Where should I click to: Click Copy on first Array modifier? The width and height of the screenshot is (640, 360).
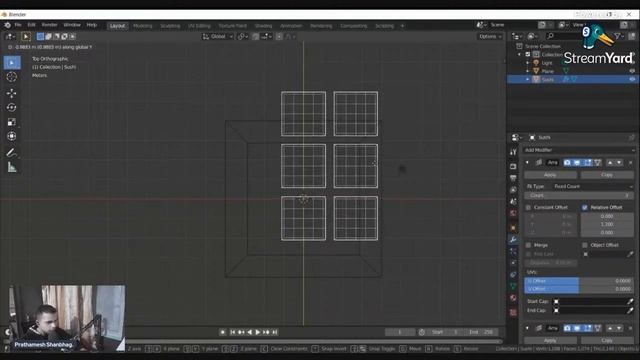[607, 175]
